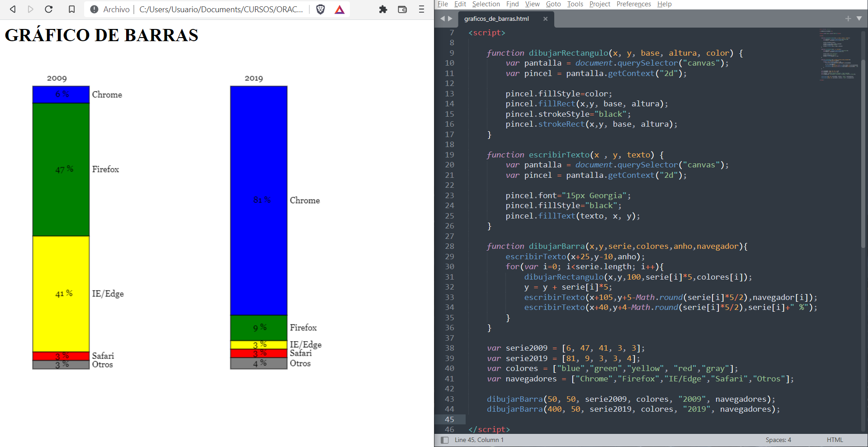This screenshot has height=447, width=868.
Task: Click the green 47 % Firefox bar segment
Action: (61, 170)
